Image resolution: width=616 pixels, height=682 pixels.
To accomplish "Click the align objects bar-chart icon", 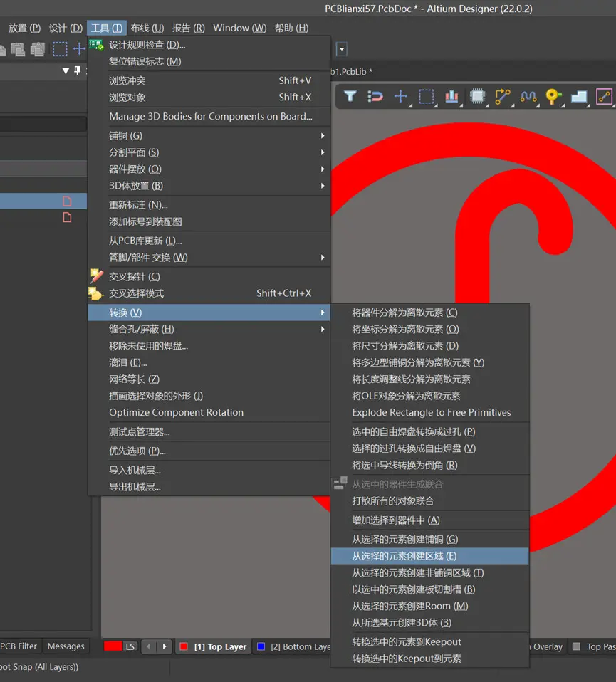I will [451, 96].
